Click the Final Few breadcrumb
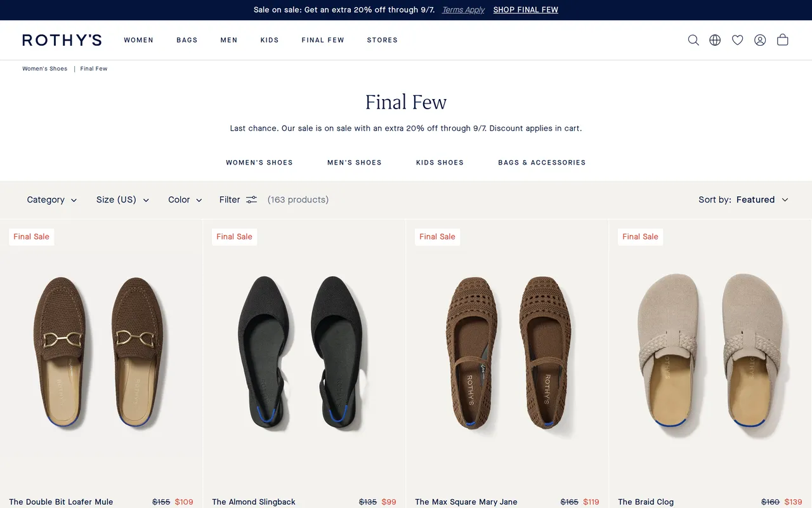The width and height of the screenshot is (812, 508). click(94, 69)
